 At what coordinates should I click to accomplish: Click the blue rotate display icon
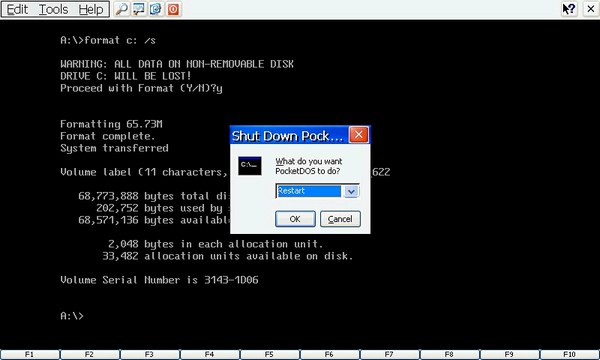pyautogui.click(x=155, y=9)
